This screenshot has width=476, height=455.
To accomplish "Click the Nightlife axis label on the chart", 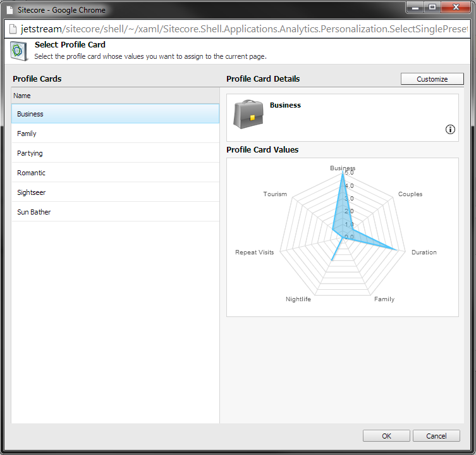I will [298, 299].
